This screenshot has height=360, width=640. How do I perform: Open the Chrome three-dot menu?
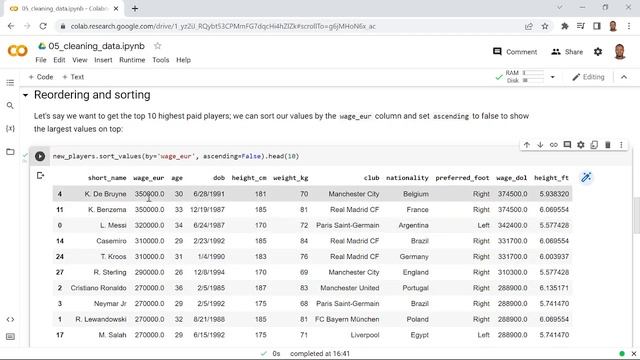click(x=629, y=26)
